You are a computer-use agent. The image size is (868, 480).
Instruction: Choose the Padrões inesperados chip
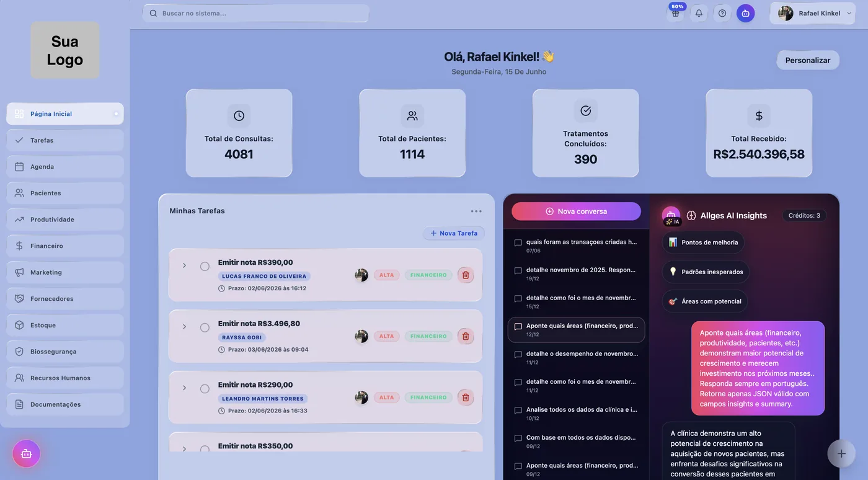tap(706, 272)
